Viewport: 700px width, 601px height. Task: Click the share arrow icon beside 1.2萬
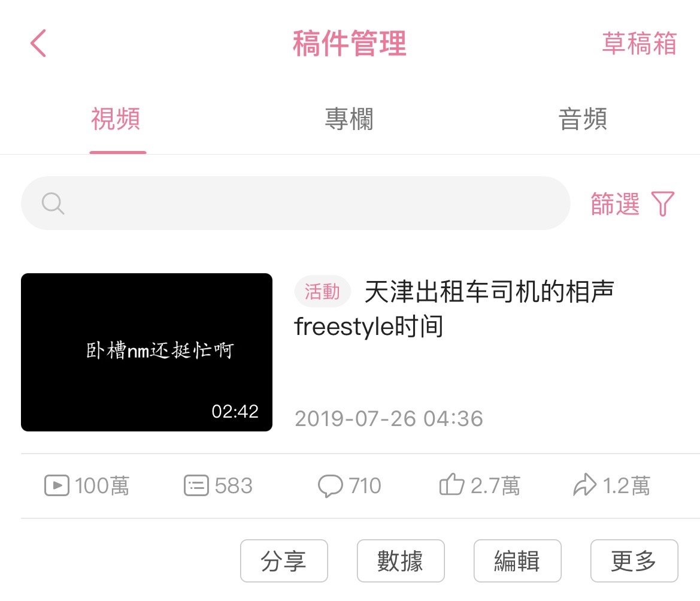[585, 485]
